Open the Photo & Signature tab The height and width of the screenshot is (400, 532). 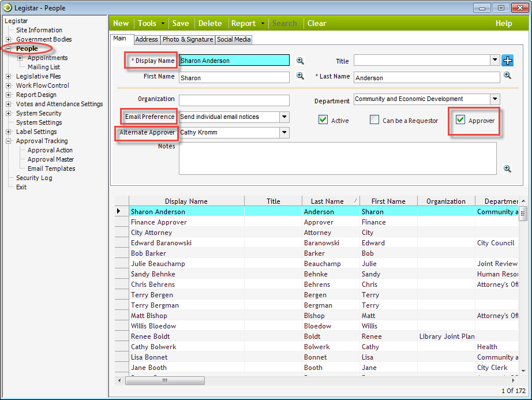click(188, 39)
